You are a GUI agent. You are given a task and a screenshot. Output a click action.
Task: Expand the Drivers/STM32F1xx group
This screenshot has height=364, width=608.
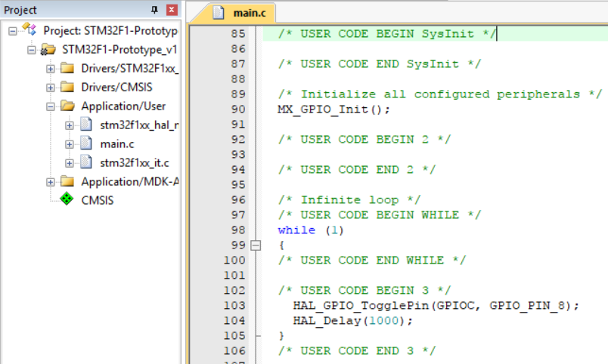(51, 69)
